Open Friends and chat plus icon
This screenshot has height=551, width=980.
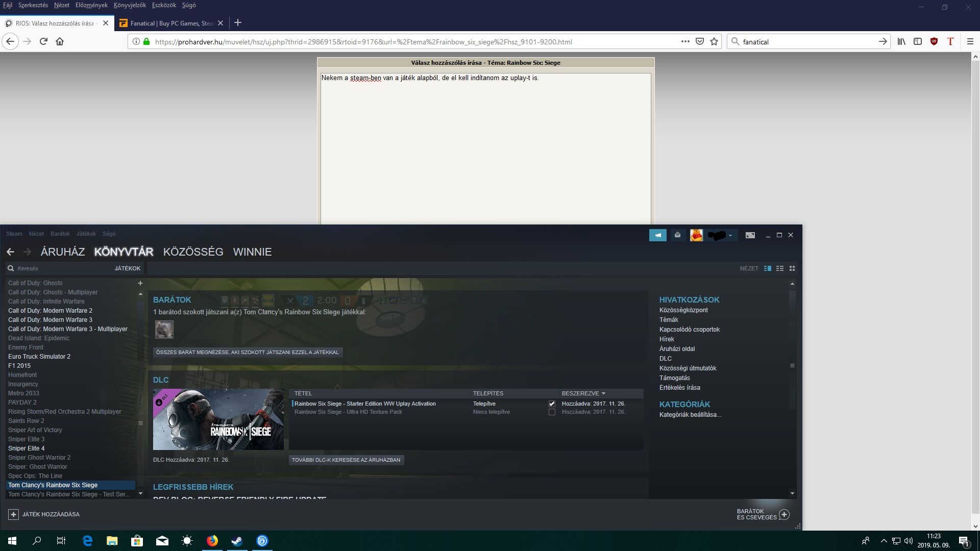click(x=785, y=514)
